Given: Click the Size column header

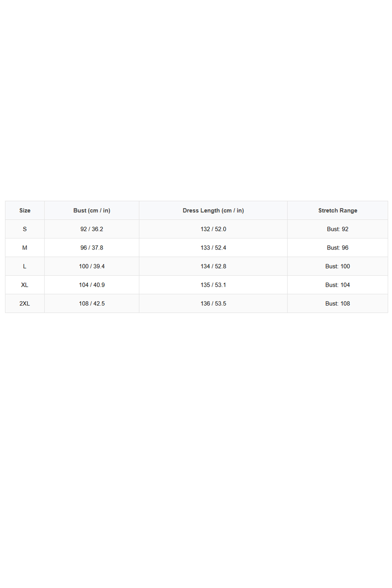Looking at the screenshot, I should point(25,210).
